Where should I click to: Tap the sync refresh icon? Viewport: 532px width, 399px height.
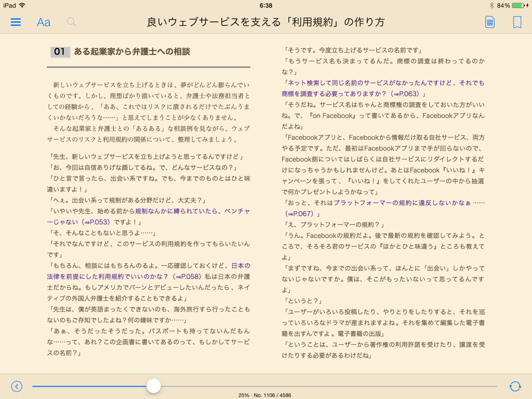pyautogui.click(x=515, y=386)
